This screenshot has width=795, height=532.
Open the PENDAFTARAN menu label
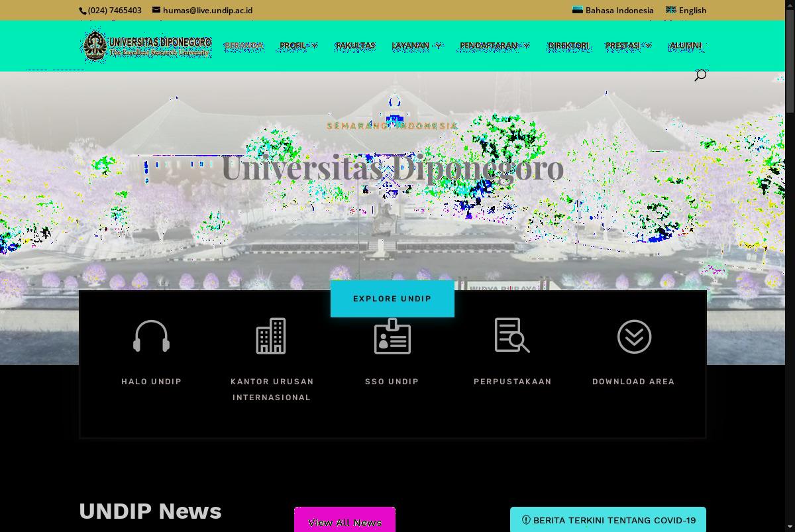click(488, 46)
